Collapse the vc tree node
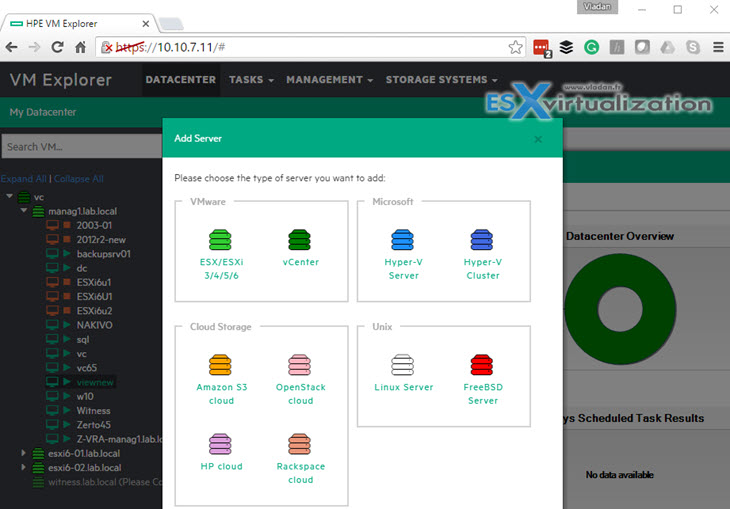Viewport: 730px width, 509px height. [9, 196]
